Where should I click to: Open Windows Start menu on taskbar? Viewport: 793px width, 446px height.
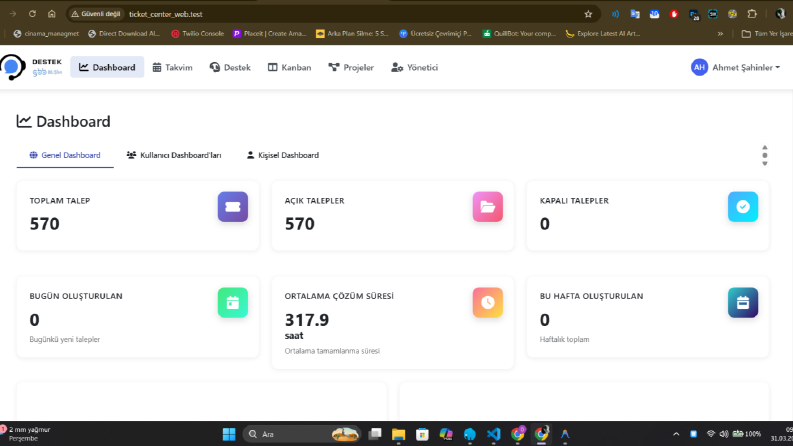229,434
